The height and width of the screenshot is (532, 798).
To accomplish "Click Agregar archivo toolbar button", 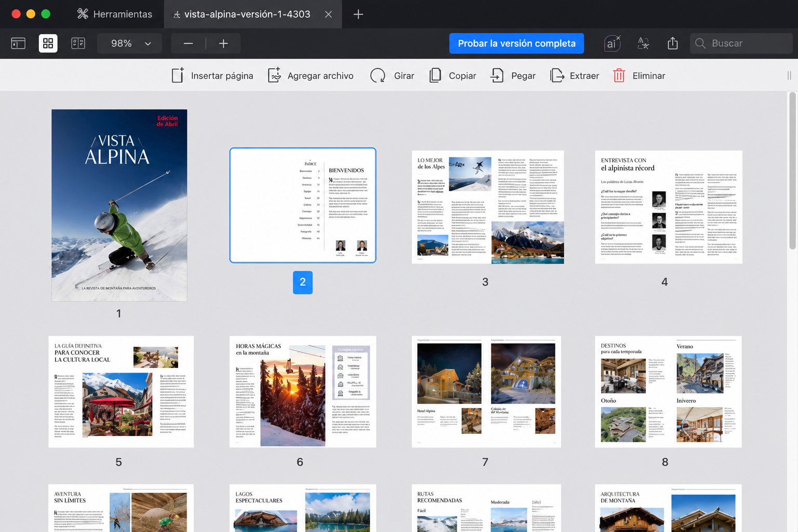I will coord(311,76).
